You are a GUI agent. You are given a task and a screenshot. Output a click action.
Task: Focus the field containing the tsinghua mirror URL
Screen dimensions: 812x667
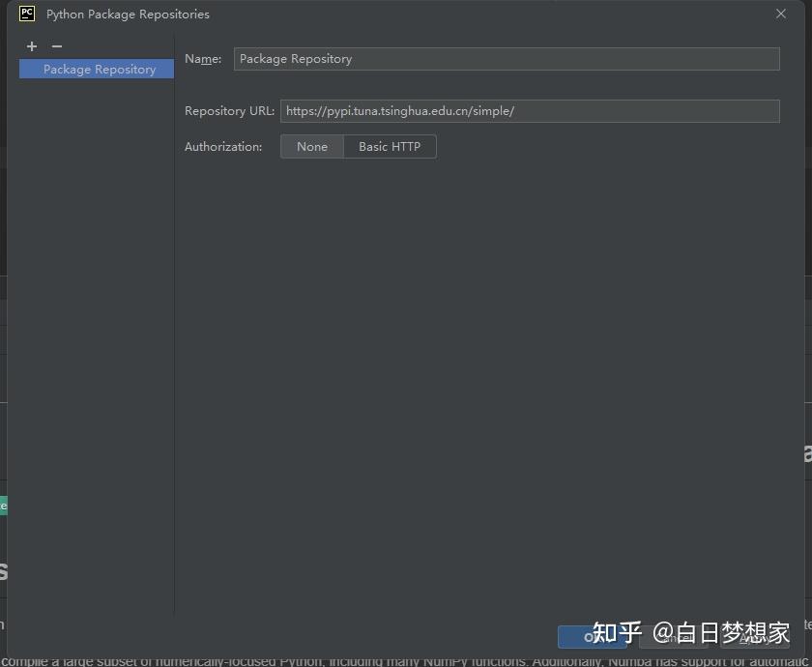(530, 111)
